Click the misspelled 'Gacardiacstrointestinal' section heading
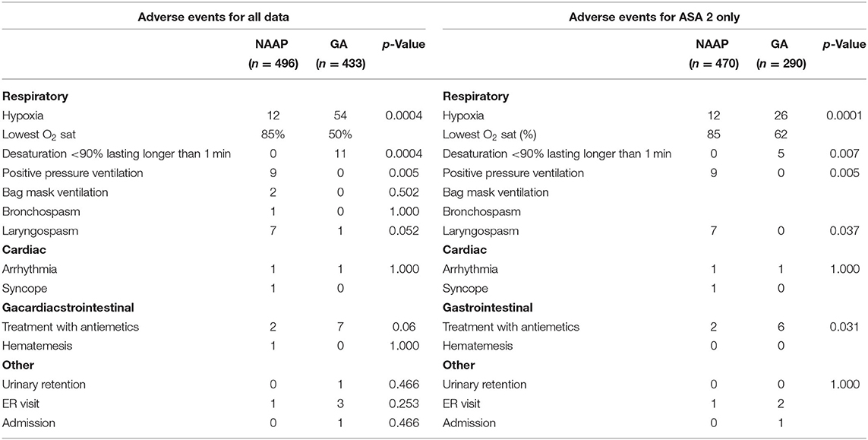This screenshot has height=440, width=868. coord(68,307)
